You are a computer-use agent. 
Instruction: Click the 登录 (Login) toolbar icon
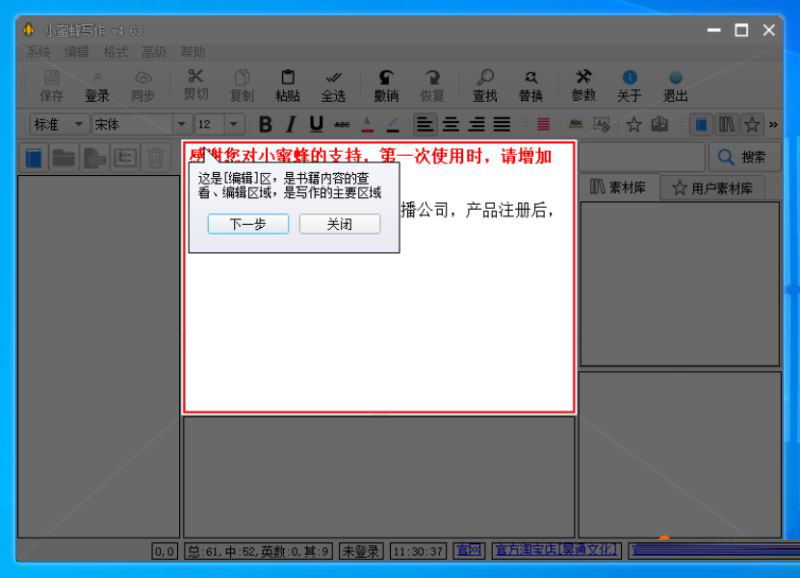(x=97, y=86)
